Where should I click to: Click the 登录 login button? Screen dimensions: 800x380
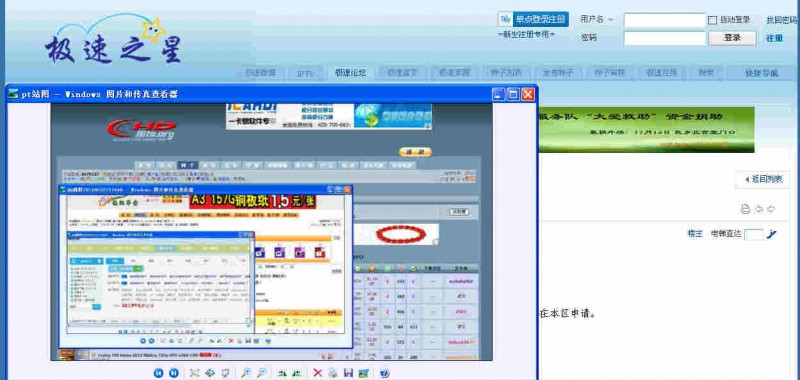click(x=732, y=38)
